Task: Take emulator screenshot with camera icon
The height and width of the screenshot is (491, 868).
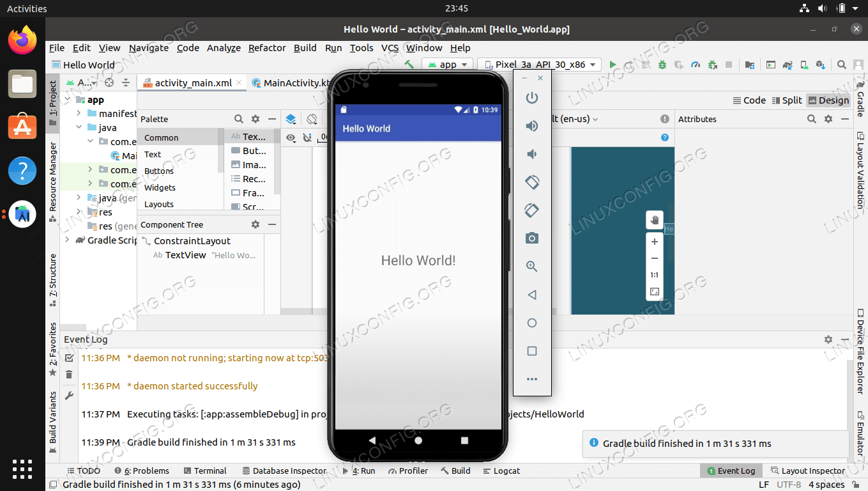Action: (531, 238)
